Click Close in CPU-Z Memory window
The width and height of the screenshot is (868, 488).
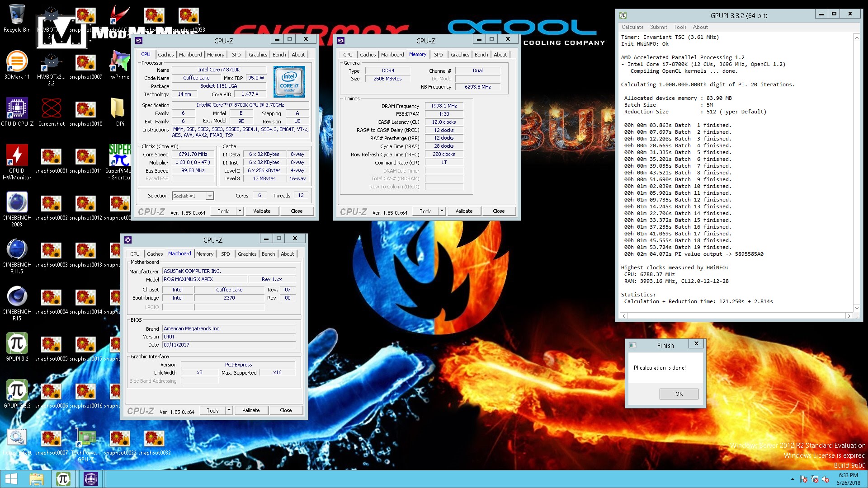[x=499, y=211]
